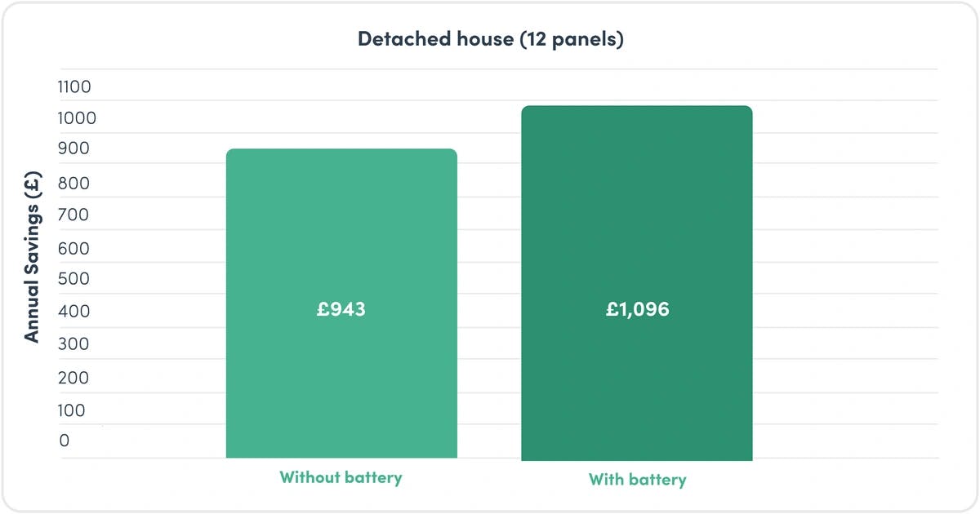Viewport: 980px width, 514px height.
Task: Select the 700 y-axis tick label
Action: click(x=73, y=215)
